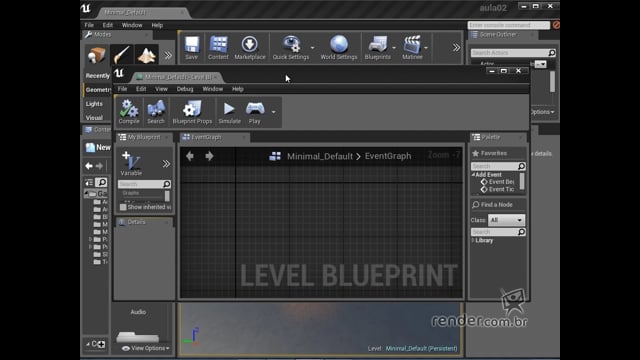Start Simulate in blueprint editor

(229, 109)
